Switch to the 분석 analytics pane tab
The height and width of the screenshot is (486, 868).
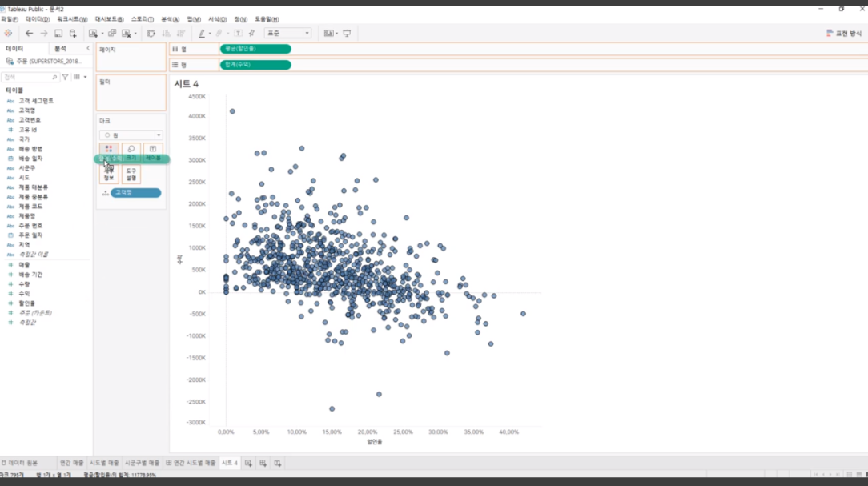tap(60, 49)
